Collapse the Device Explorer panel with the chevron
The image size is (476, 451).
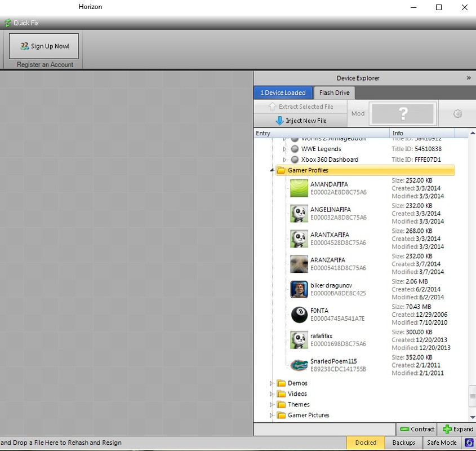click(469, 78)
